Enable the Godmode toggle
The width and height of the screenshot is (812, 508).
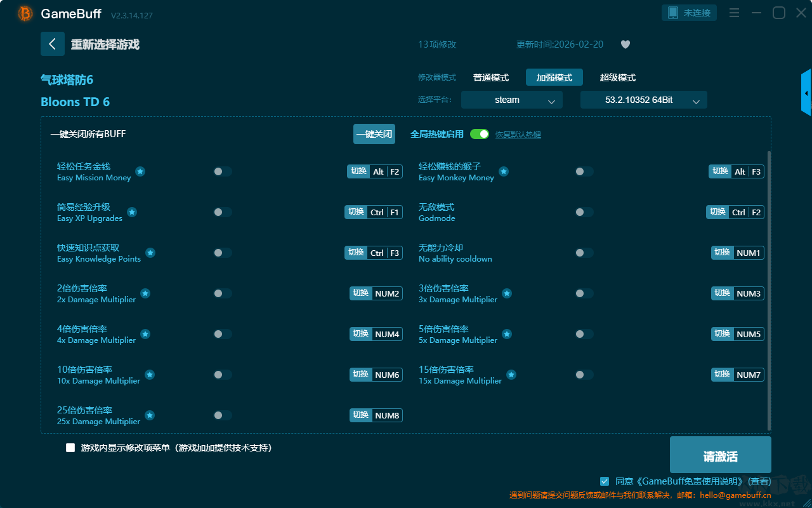584,212
